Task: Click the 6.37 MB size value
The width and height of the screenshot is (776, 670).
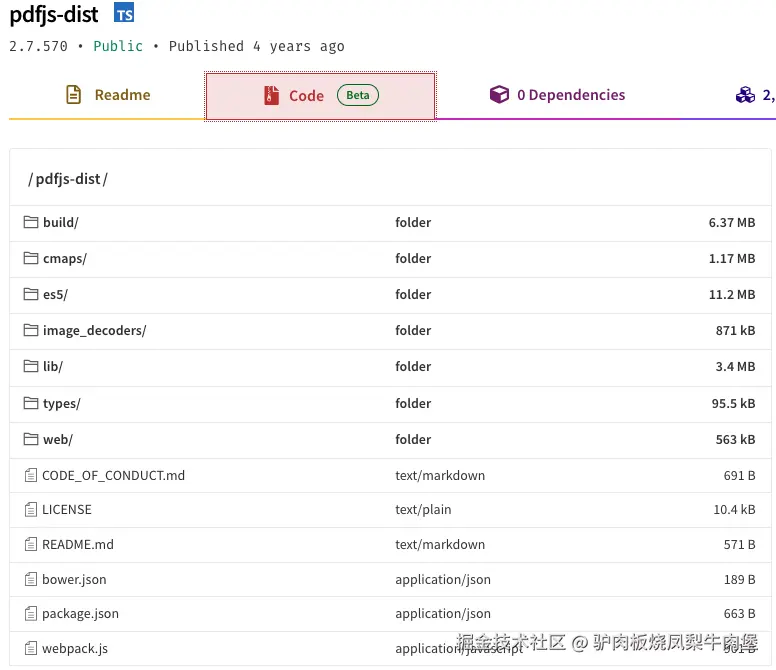Action: point(731,223)
